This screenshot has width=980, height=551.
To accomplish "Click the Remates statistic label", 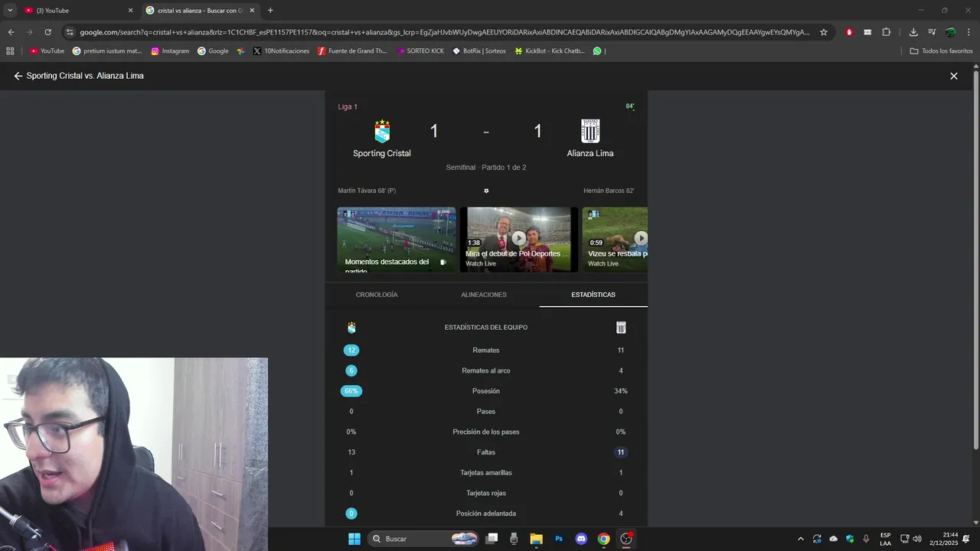I will pyautogui.click(x=486, y=350).
